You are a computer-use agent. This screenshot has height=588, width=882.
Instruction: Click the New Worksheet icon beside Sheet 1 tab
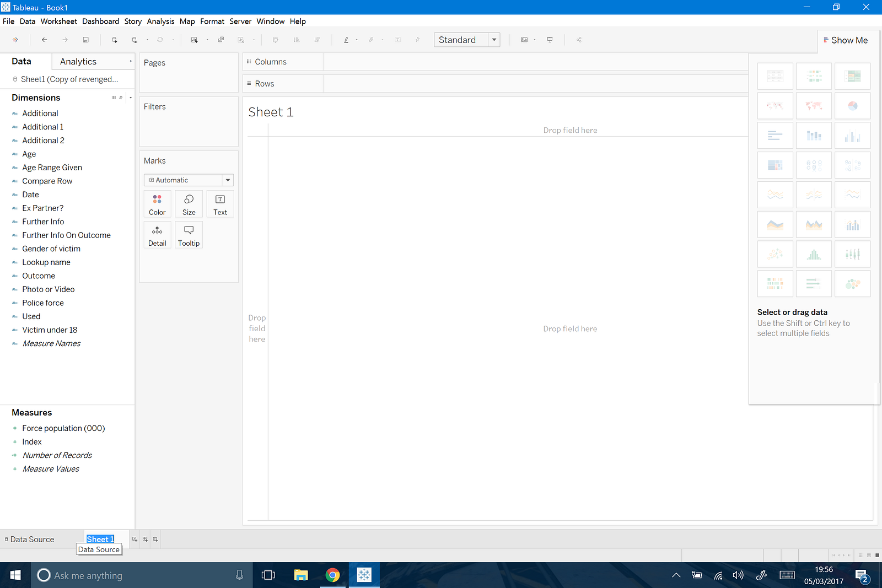click(135, 540)
